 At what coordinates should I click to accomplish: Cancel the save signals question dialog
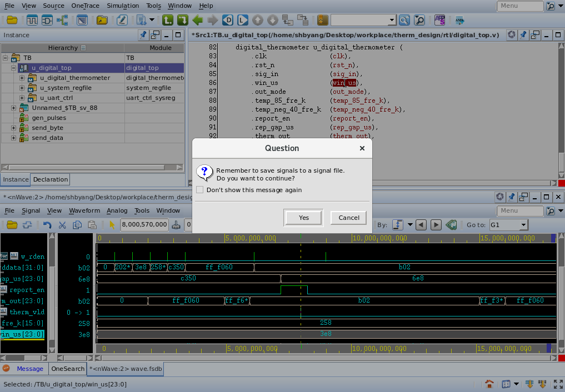(348, 218)
